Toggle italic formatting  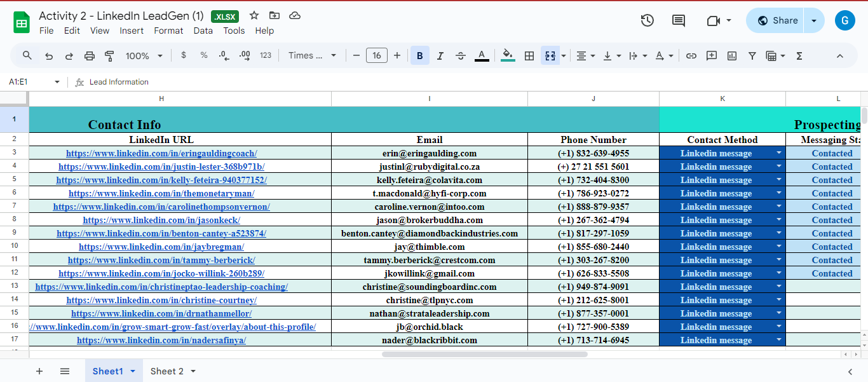pyautogui.click(x=440, y=56)
